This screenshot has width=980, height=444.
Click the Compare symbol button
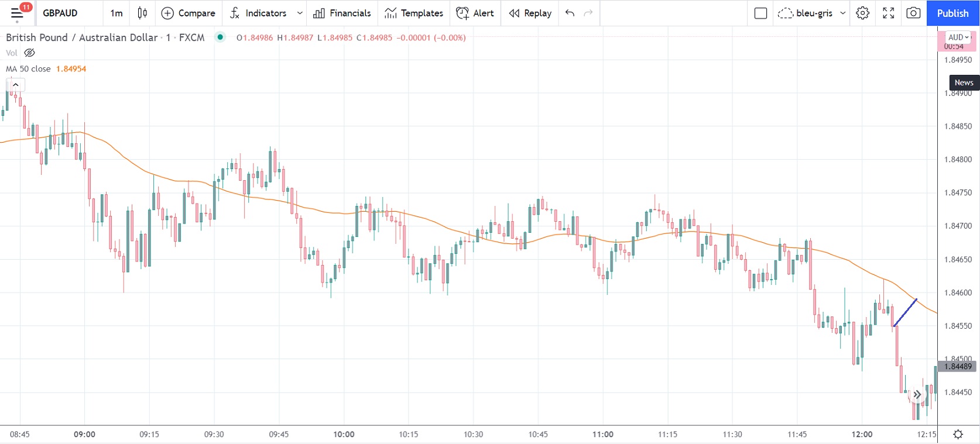pyautogui.click(x=188, y=13)
